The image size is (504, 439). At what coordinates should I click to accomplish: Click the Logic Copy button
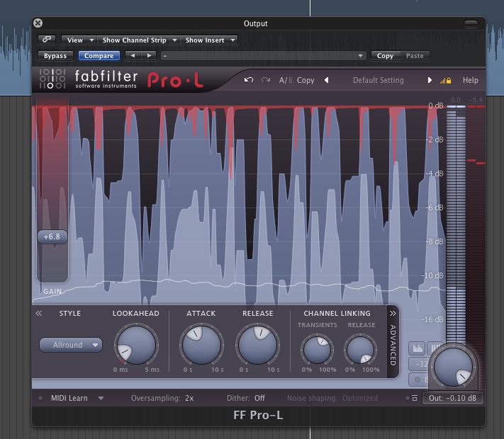pyautogui.click(x=385, y=56)
